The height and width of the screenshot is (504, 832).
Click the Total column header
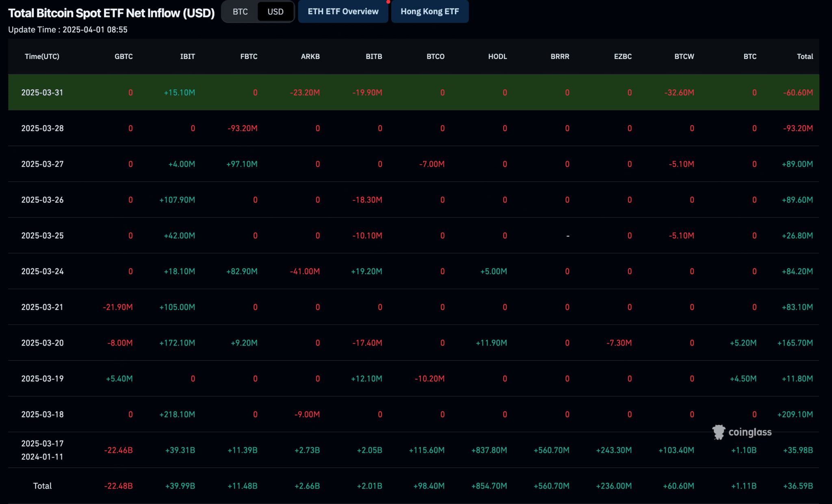click(x=805, y=56)
